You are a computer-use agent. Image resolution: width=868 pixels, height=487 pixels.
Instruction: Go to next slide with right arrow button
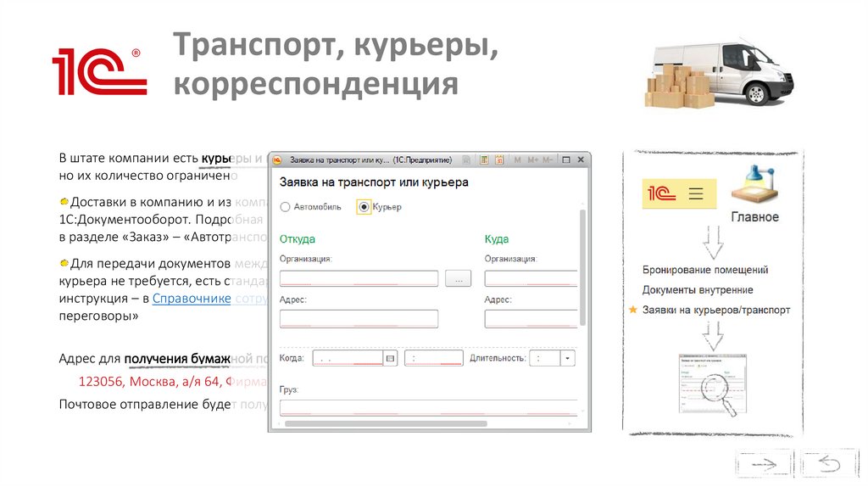[764, 463]
